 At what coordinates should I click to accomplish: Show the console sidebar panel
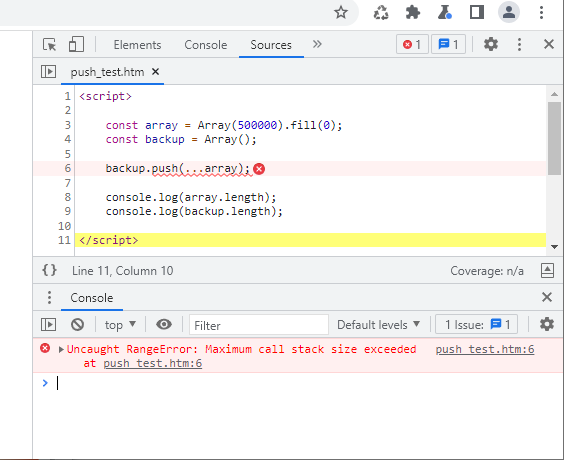(x=48, y=324)
